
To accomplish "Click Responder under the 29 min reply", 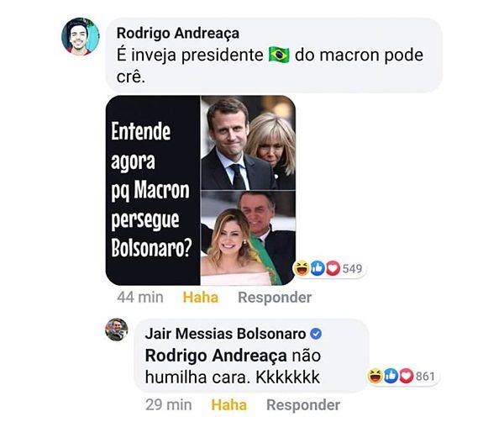I will click(303, 404).
